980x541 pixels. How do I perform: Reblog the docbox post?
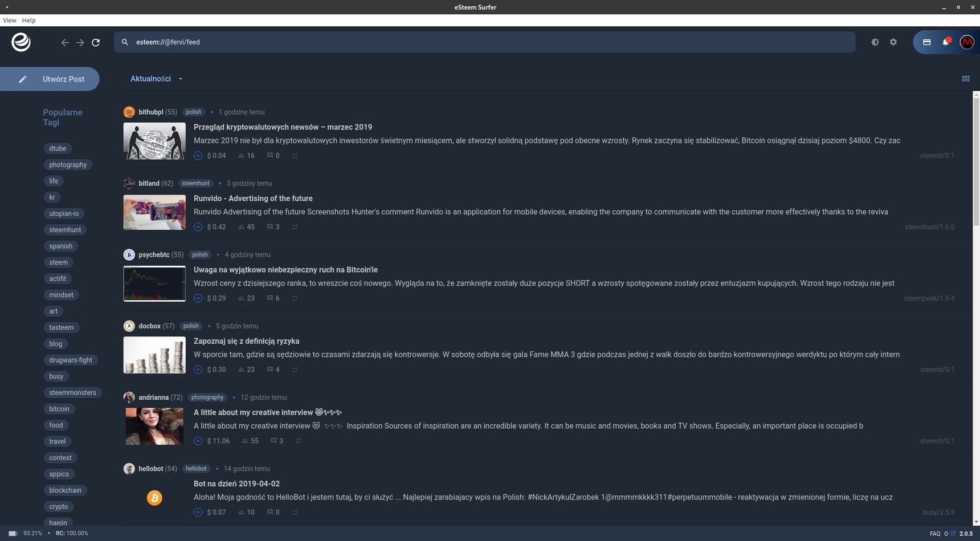tap(295, 369)
